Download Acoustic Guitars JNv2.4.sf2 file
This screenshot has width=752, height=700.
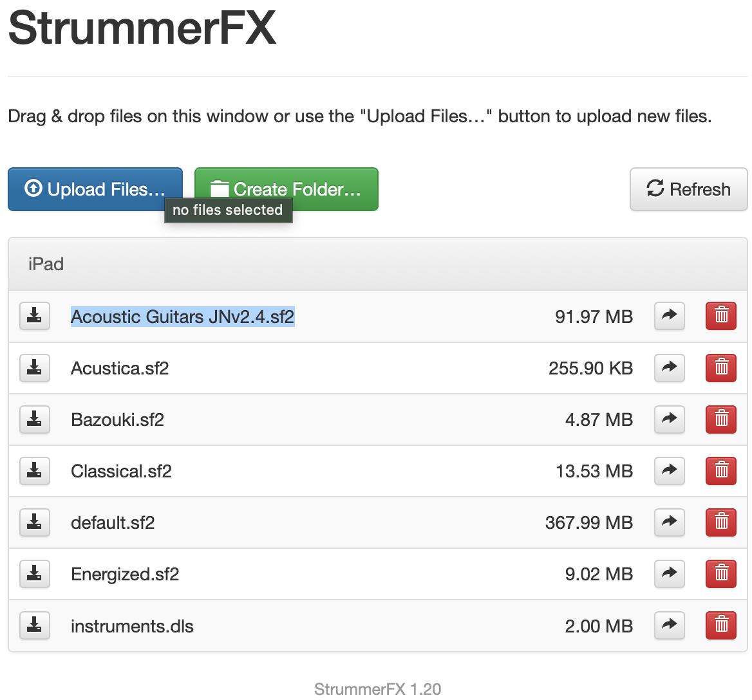coord(35,316)
